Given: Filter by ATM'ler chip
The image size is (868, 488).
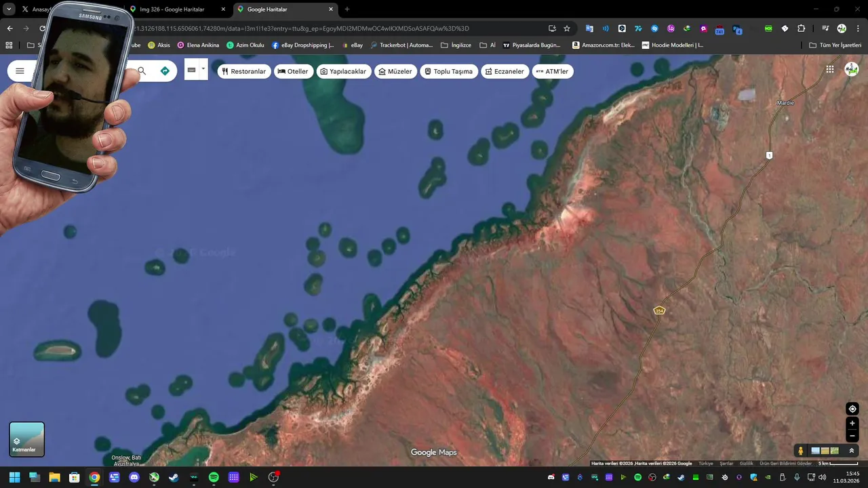Looking at the screenshot, I should [x=553, y=71].
